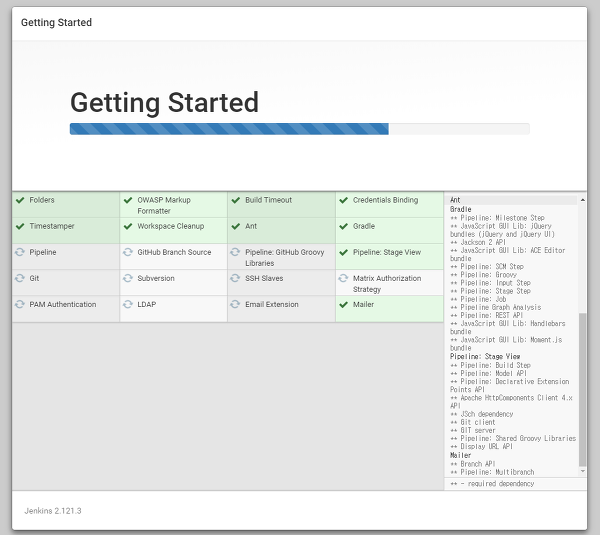Click the Email Extension plugin label
The width and height of the screenshot is (600, 535).
(272, 304)
